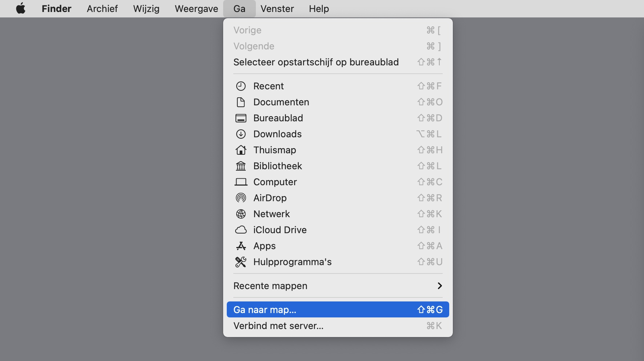Click the Downloads arrow icon
This screenshot has height=361, width=644.
[x=241, y=134]
